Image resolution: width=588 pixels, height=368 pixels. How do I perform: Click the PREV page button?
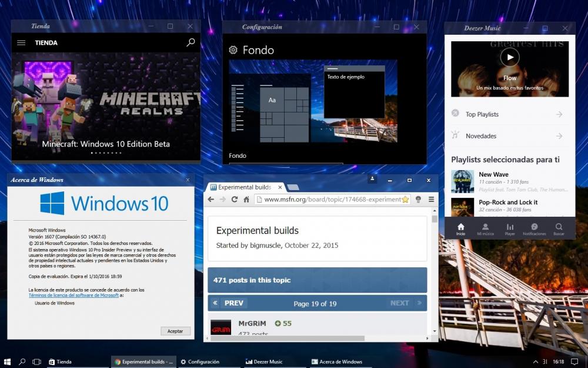point(229,303)
